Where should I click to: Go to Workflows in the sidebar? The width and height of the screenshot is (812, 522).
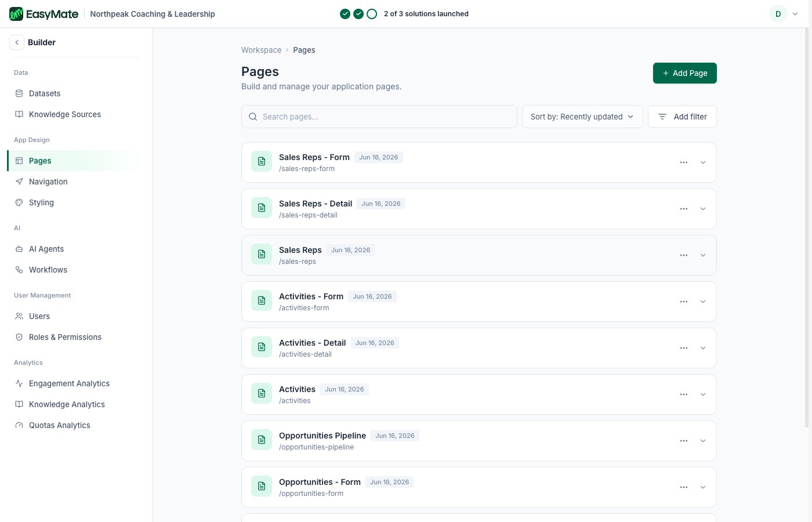[73, 270]
